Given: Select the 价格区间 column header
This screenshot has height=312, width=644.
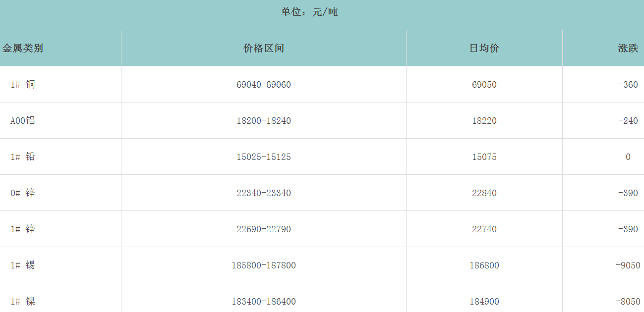Looking at the screenshot, I should click(x=264, y=48).
